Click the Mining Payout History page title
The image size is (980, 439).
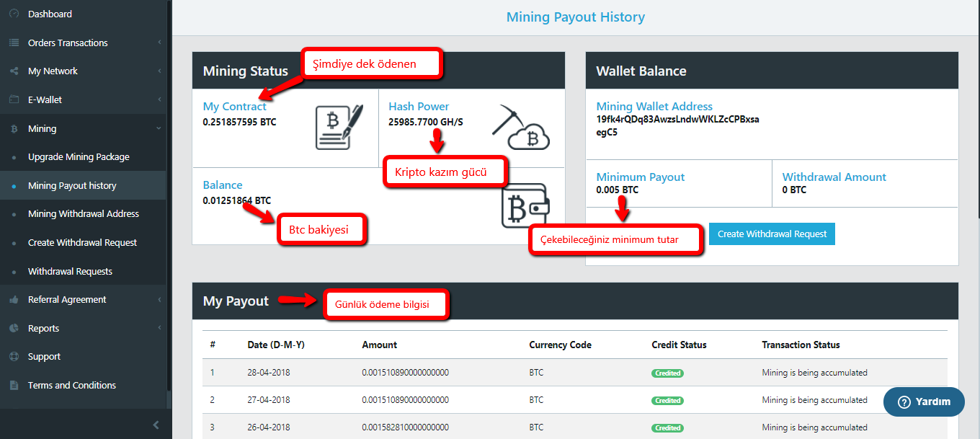point(576,17)
